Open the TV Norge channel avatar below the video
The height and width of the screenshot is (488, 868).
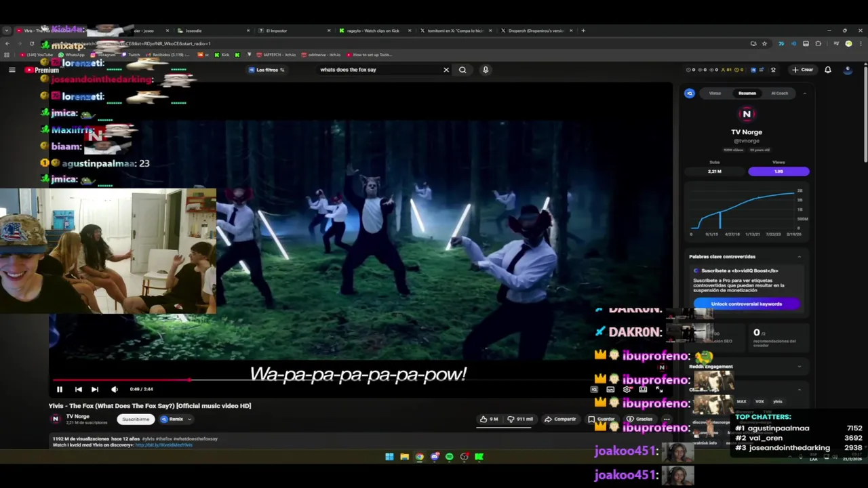56,419
